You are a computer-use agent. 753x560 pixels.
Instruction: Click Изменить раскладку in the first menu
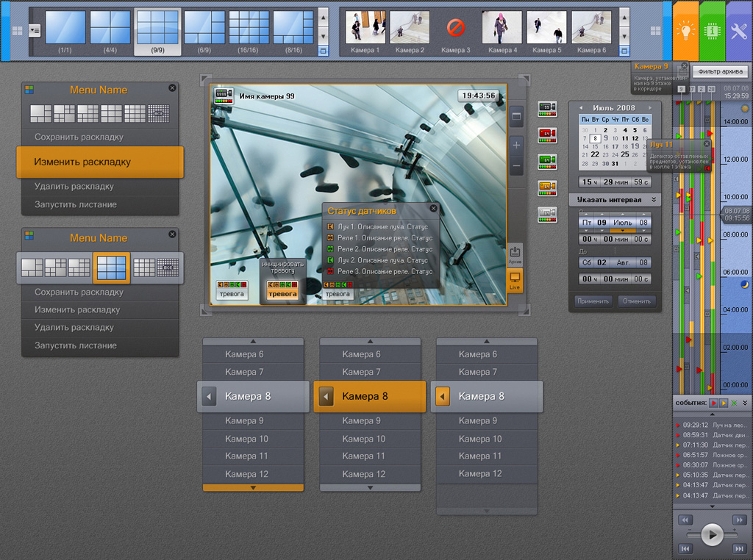coord(100,162)
